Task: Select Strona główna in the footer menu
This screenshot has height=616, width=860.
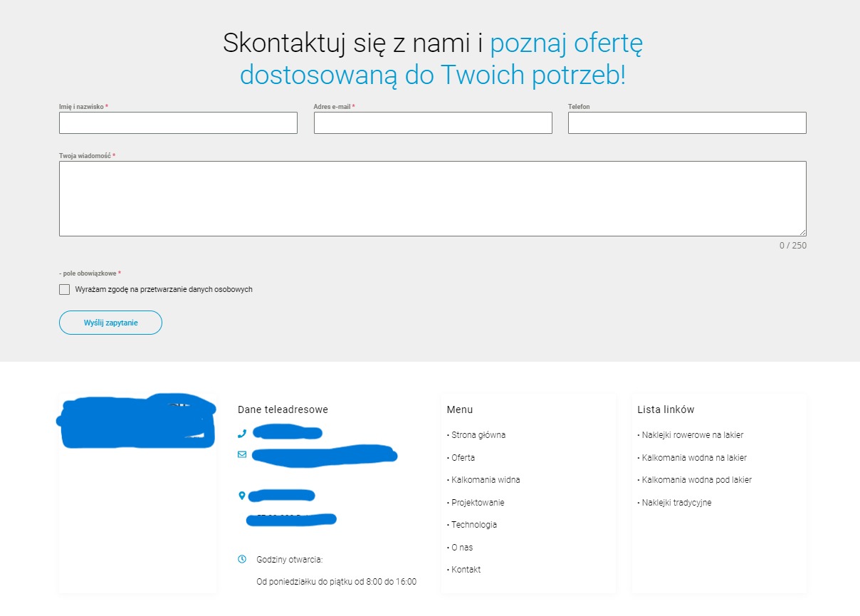Action: tap(478, 434)
